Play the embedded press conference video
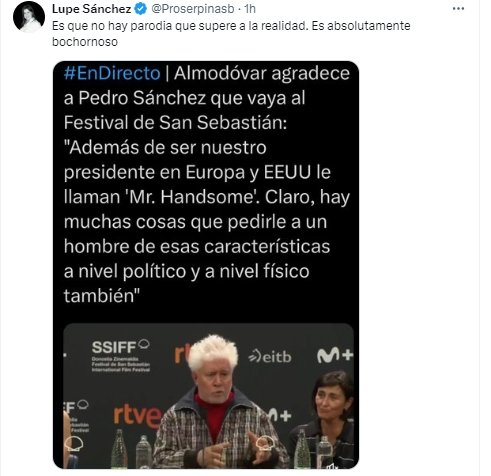Viewport: 491px width, 476px height. (x=208, y=396)
